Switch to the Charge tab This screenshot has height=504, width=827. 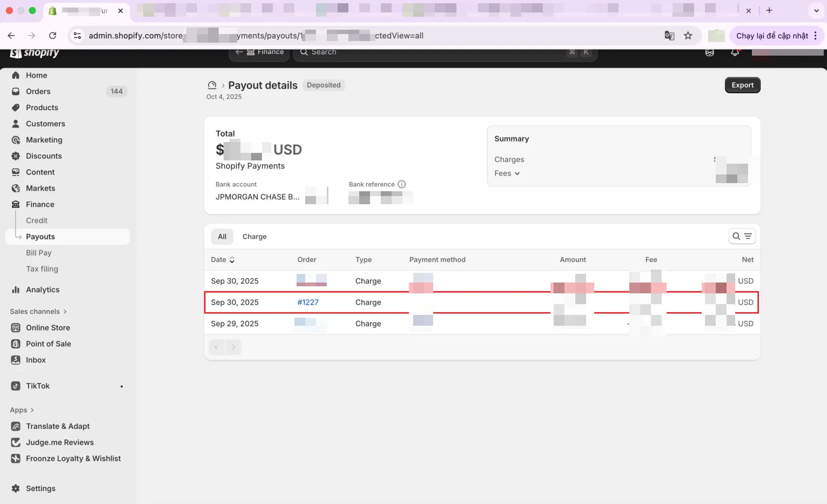click(254, 237)
